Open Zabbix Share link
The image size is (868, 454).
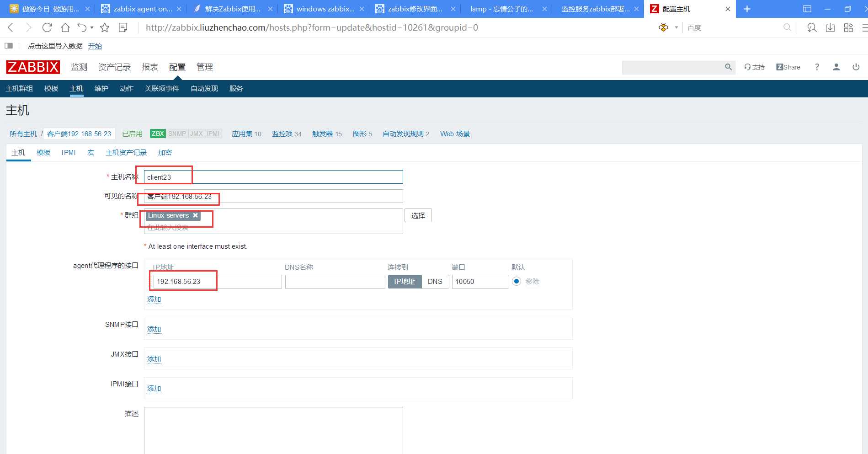click(x=788, y=67)
